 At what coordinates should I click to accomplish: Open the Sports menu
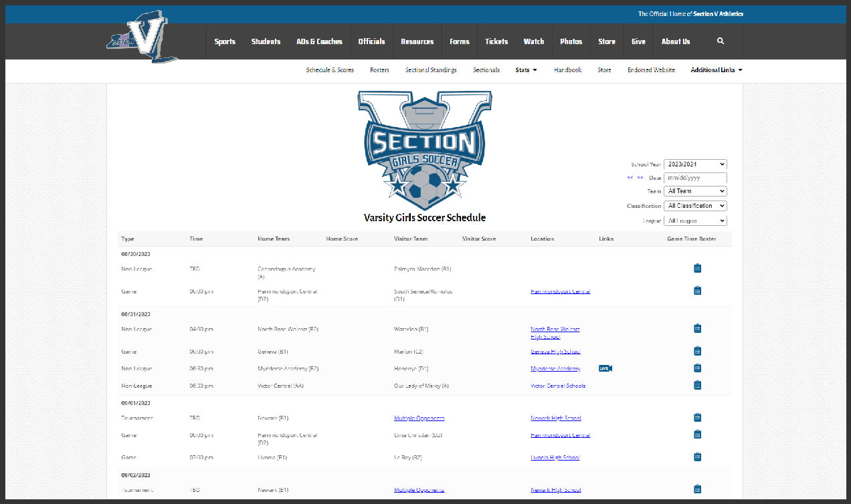point(225,41)
